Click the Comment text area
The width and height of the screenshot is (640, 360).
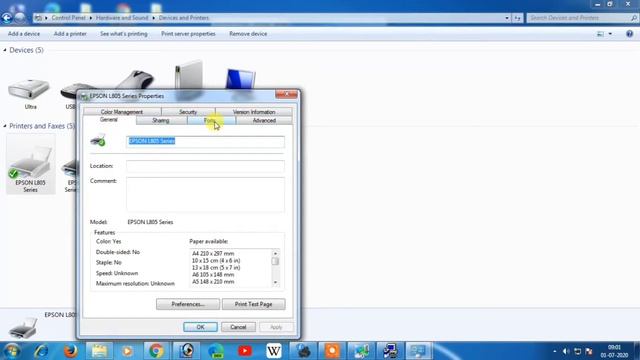pos(205,194)
